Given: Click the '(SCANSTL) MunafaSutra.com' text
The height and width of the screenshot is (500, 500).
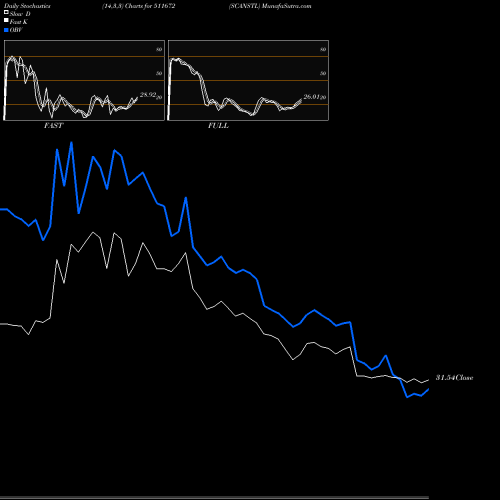Looking at the screenshot, I should [x=270, y=6].
